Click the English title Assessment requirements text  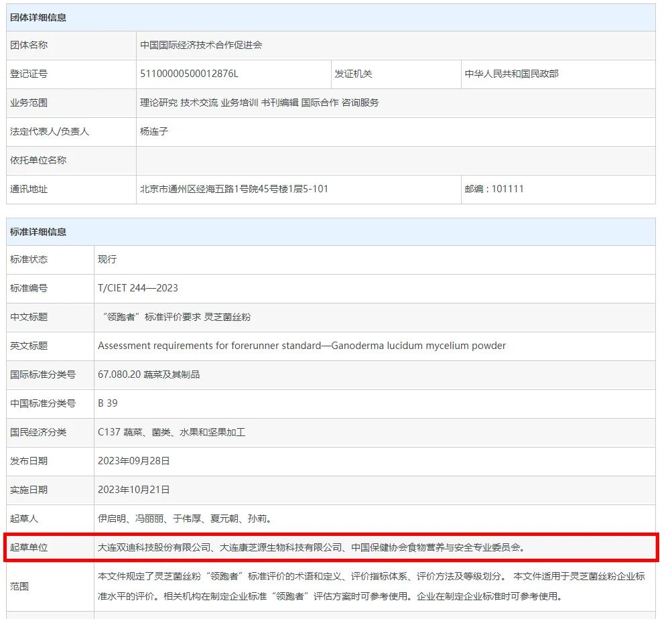pos(301,346)
